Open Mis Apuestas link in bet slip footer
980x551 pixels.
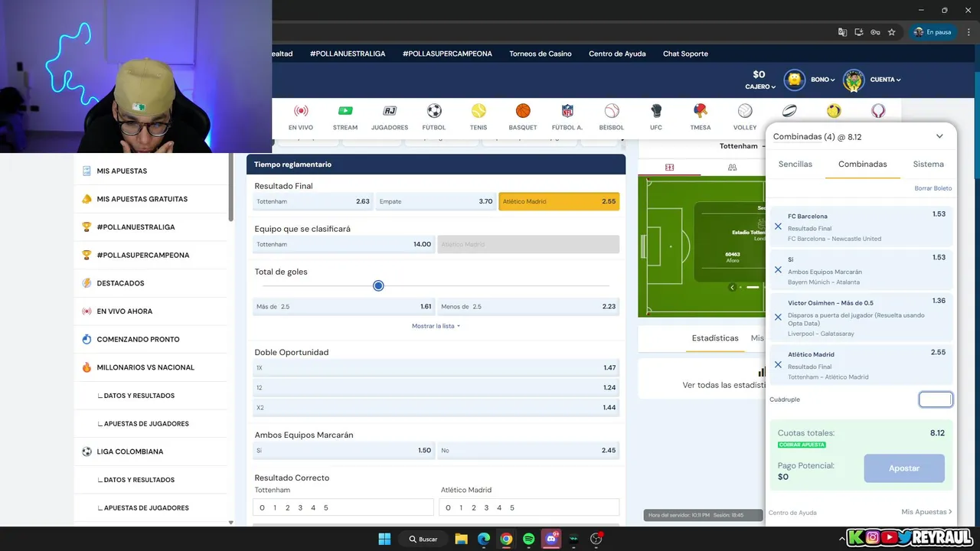(926, 512)
